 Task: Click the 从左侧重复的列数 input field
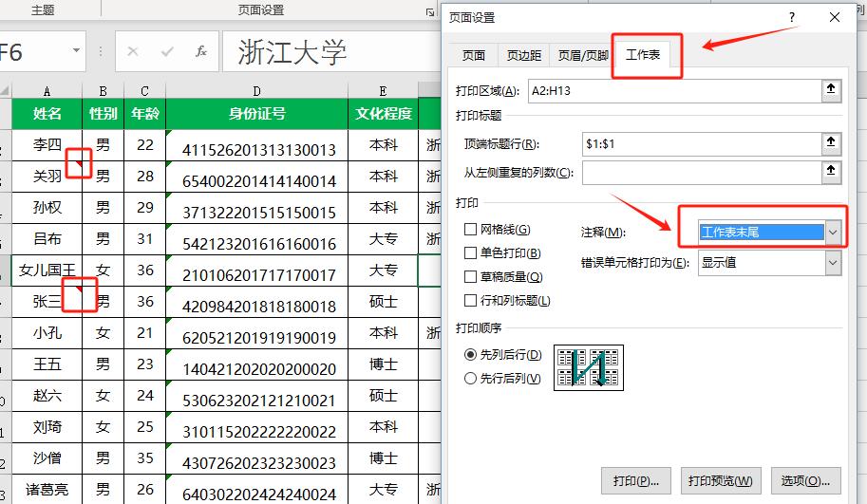tap(702, 173)
